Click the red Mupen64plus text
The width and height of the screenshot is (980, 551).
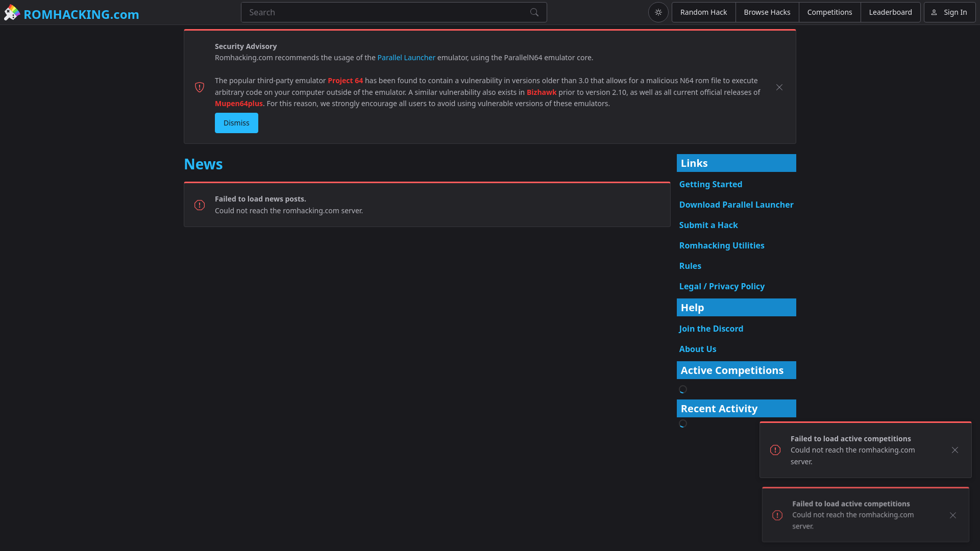coord(238,104)
